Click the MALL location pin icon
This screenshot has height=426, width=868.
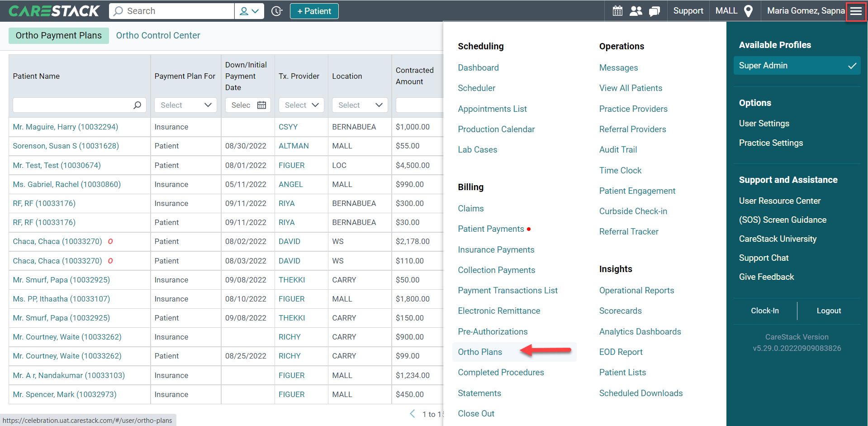tap(748, 11)
